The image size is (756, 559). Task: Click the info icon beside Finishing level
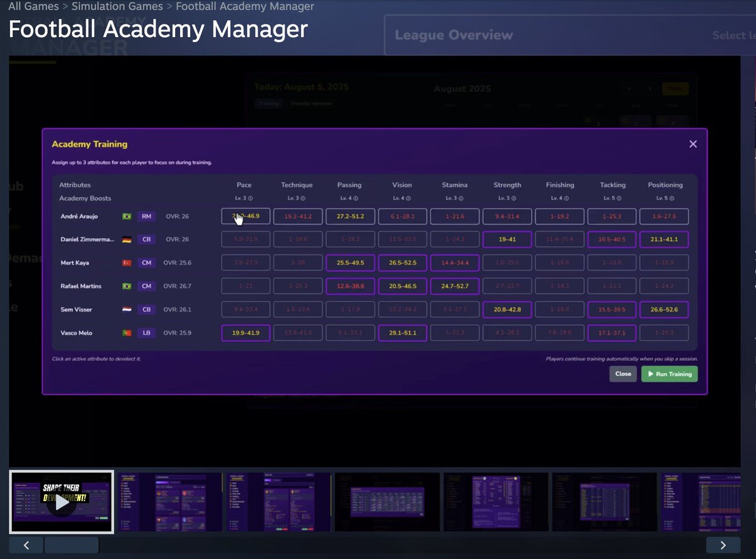tap(566, 198)
